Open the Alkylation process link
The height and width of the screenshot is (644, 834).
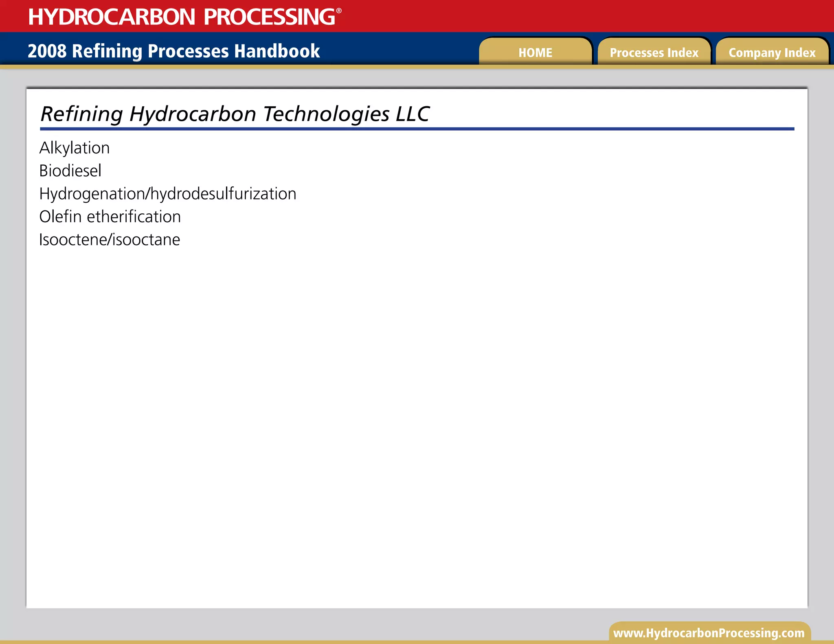coord(75,148)
